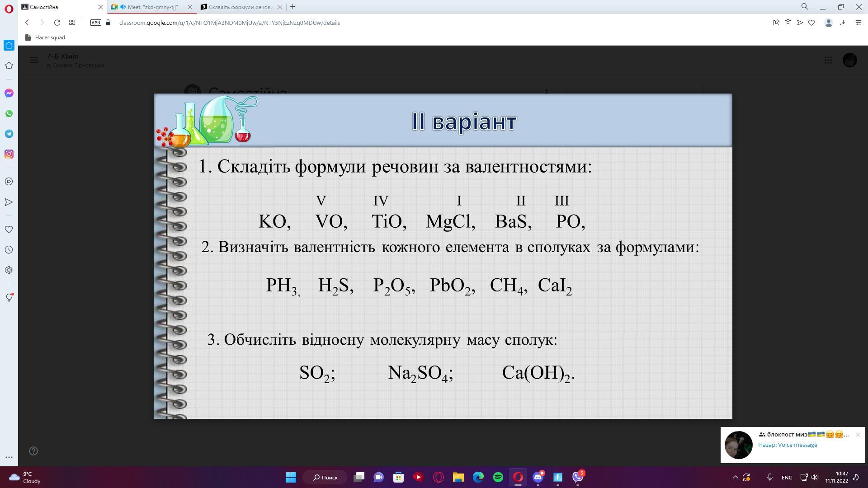Open the Opera sidebar history clock
The image size is (868, 488).
coord(9,250)
